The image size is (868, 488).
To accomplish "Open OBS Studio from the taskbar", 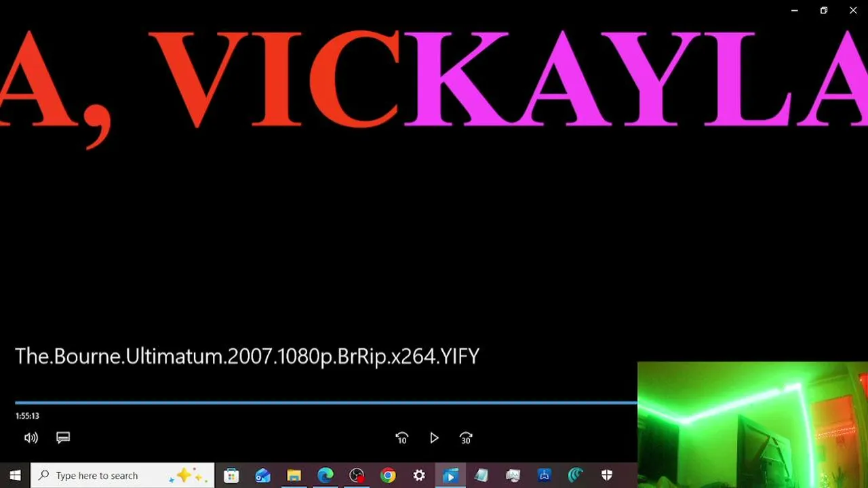I will [x=357, y=476].
